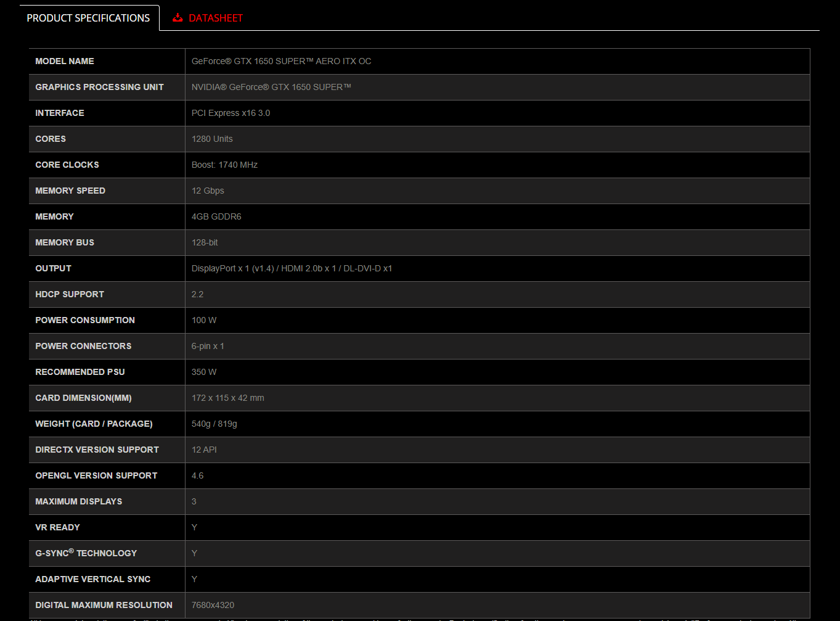The image size is (840, 621).
Task: Click the G-SYNC Technology label
Action: coord(86,553)
